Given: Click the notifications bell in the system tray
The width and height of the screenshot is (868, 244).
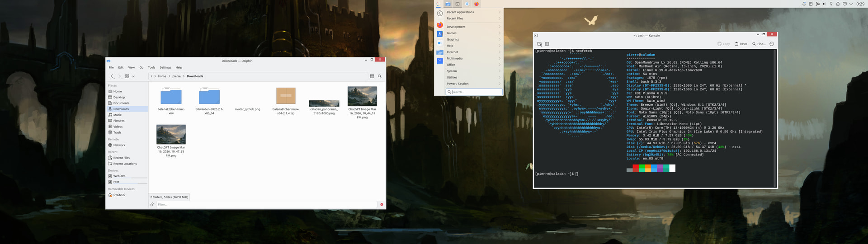Looking at the screenshot, I should pyautogui.click(x=804, y=4).
